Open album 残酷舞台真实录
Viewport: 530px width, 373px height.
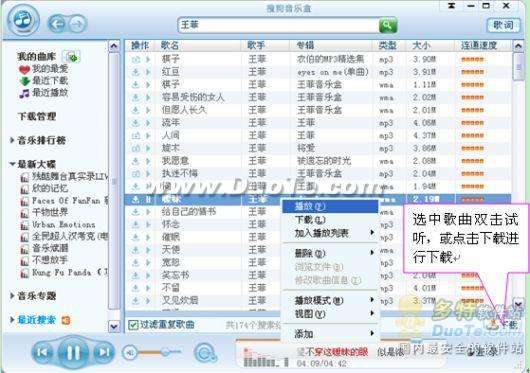(x=64, y=177)
